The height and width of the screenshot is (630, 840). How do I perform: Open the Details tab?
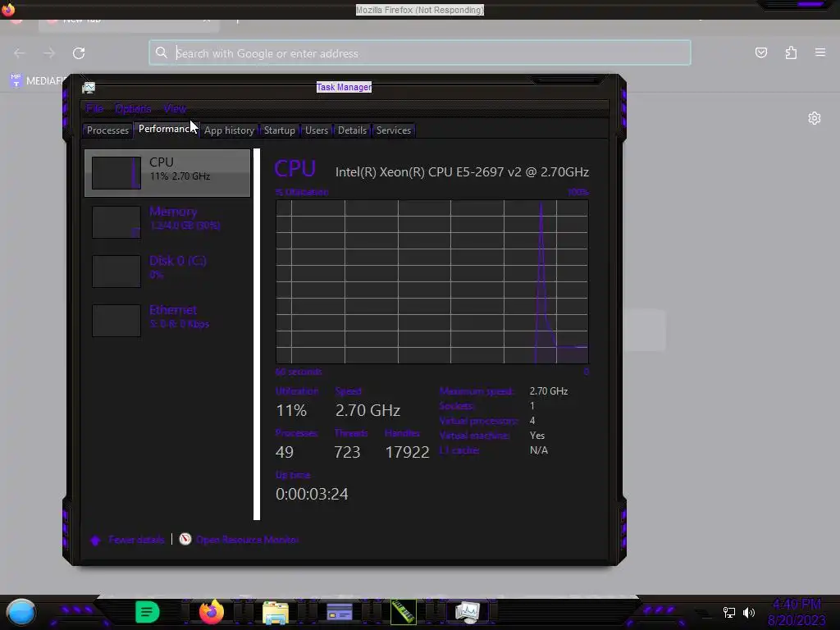point(352,130)
